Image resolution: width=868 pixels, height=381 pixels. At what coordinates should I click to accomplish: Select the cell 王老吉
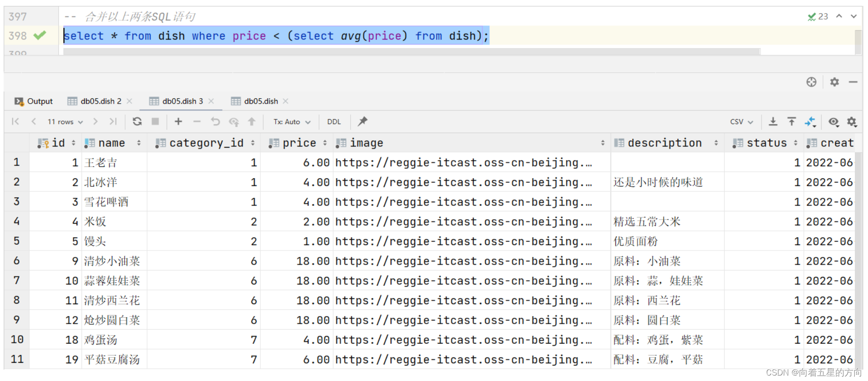coord(115,163)
